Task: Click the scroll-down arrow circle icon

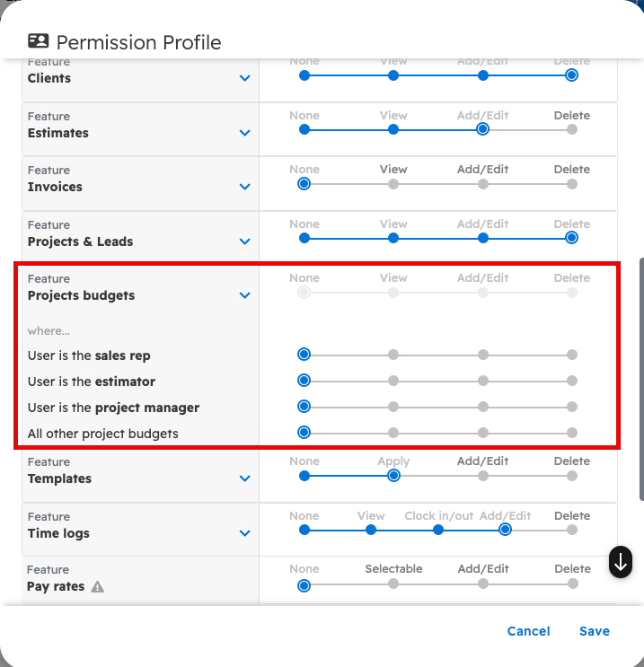Action: click(x=621, y=562)
